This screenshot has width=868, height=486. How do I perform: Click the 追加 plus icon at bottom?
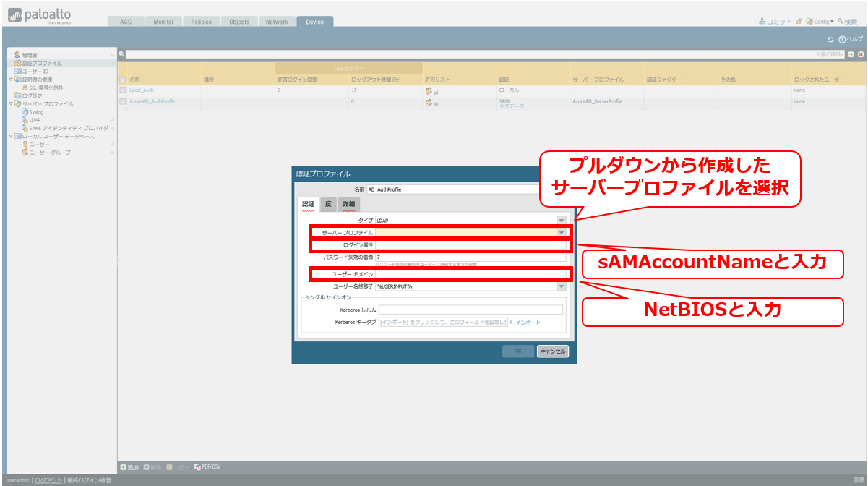pos(124,467)
